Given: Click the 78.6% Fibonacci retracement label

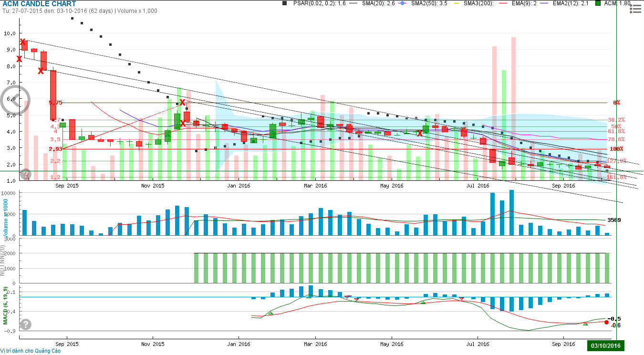Looking at the screenshot, I should pos(616,139).
